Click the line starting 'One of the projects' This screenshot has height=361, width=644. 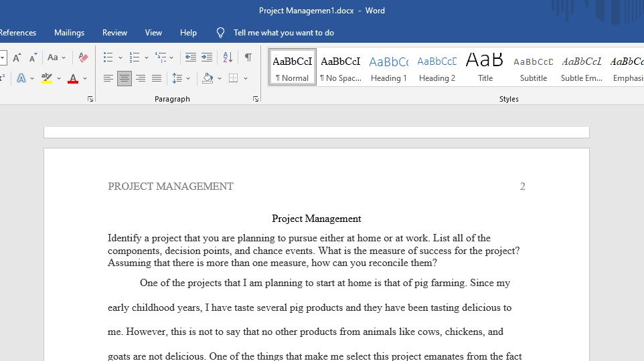325,283
